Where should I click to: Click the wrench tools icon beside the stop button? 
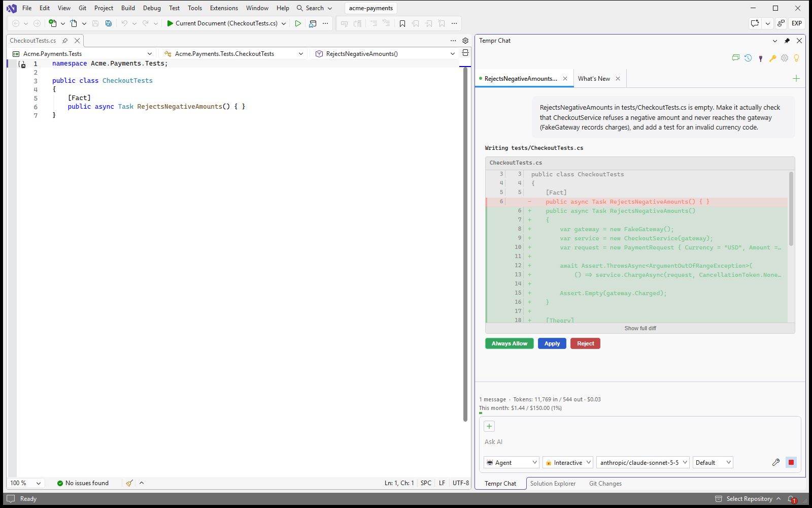click(775, 462)
